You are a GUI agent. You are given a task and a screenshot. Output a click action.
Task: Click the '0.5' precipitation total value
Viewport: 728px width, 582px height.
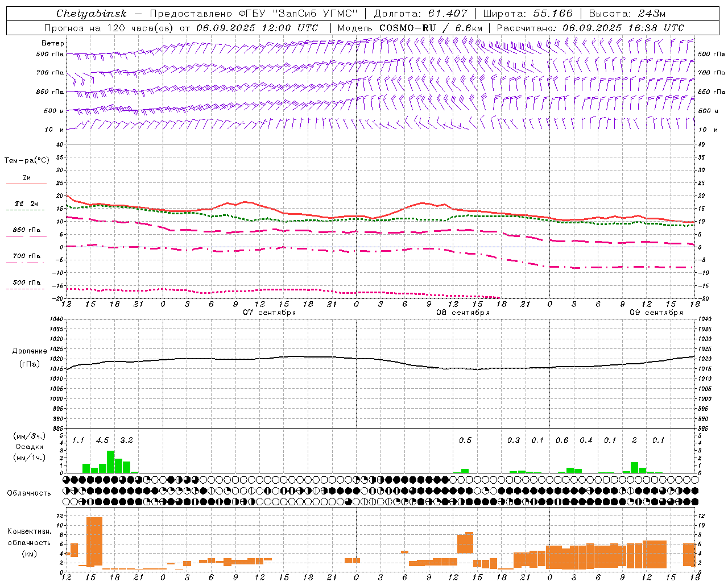pos(465,440)
